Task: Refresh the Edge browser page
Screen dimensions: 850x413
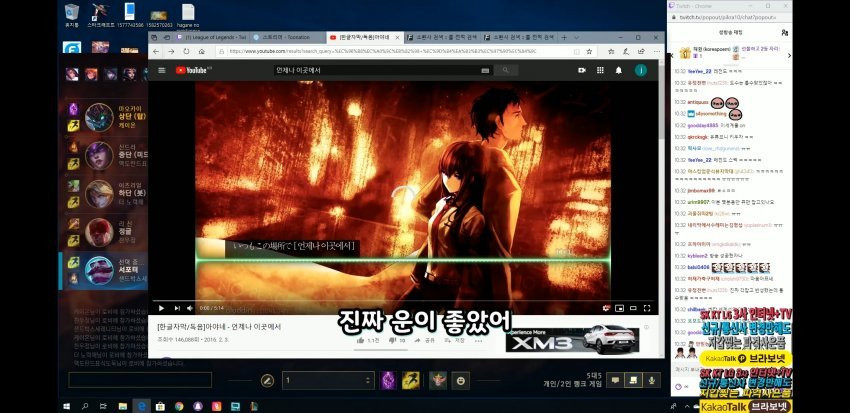Action: [x=186, y=51]
